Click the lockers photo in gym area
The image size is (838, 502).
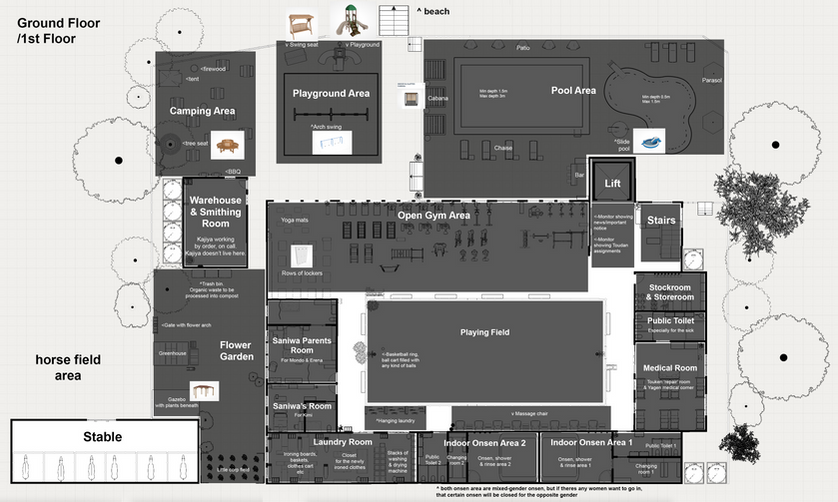301,256
